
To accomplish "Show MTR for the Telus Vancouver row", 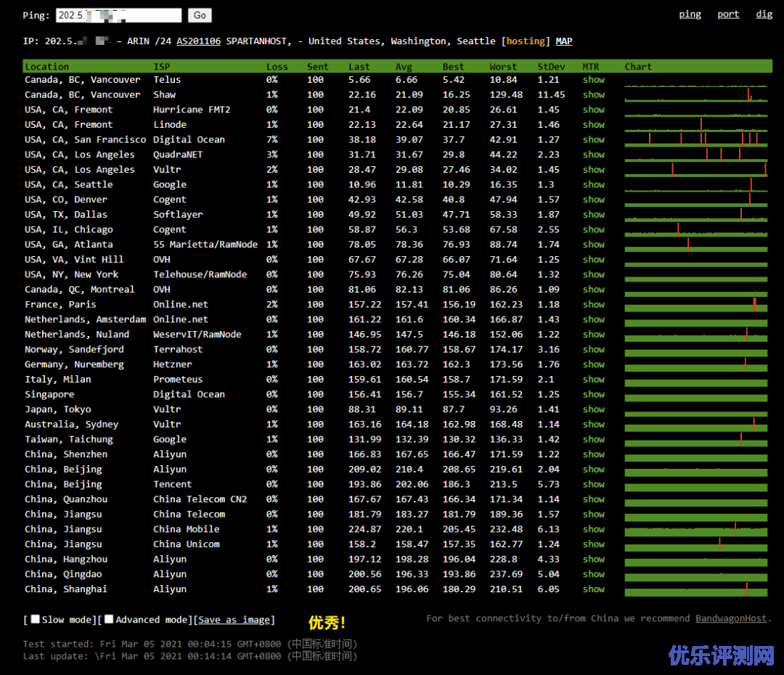I will tap(594, 80).
